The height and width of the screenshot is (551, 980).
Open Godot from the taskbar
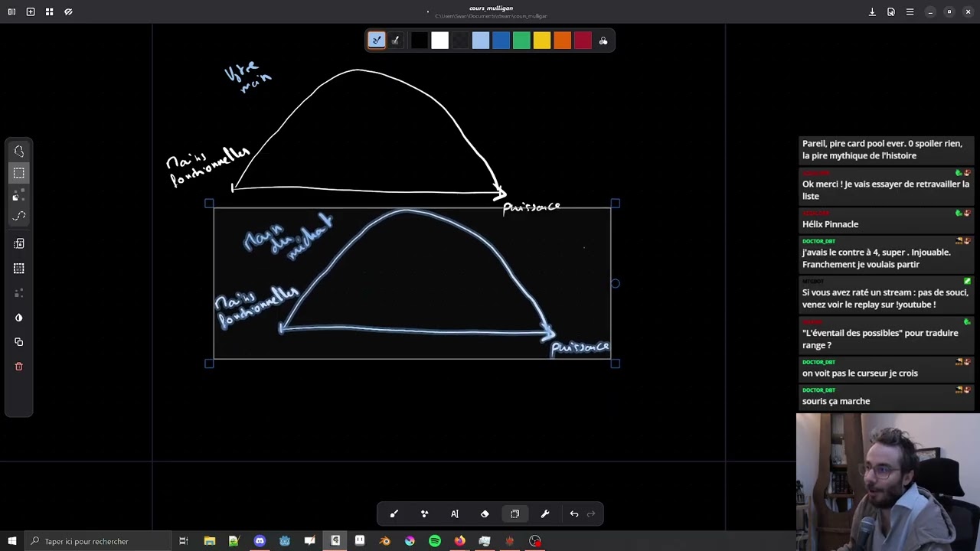point(285,541)
